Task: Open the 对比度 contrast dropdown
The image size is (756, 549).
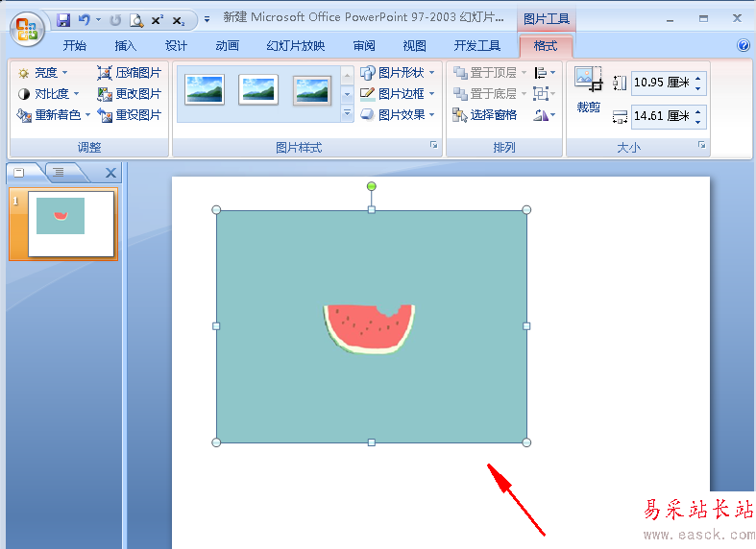Action: pyautogui.click(x=49, y=94)
